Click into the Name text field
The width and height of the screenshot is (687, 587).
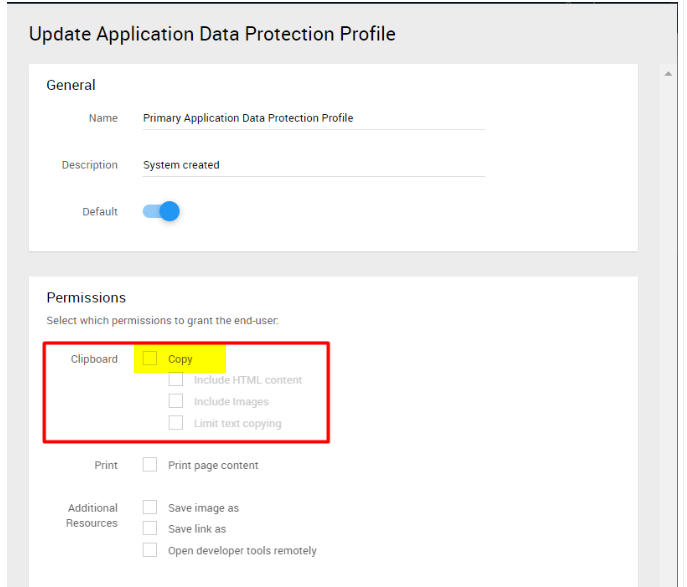(312, 118)
